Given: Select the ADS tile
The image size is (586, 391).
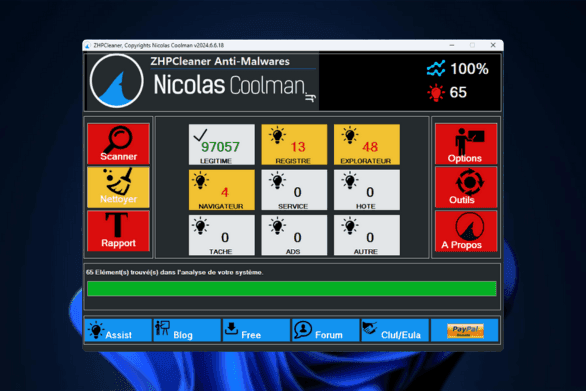Looking at the screenshot, I should coord(294,235).
